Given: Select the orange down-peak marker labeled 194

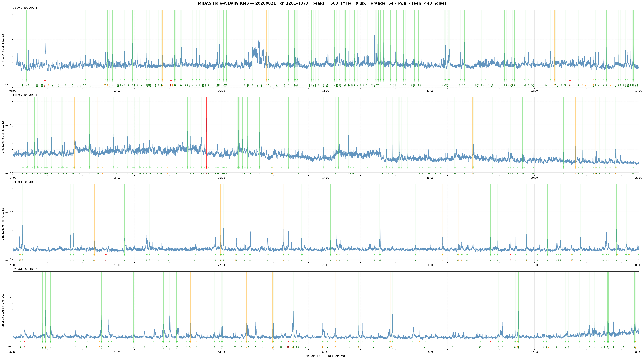Looking at the screenshot, I should pyautogui.click(x=611, y=80).
